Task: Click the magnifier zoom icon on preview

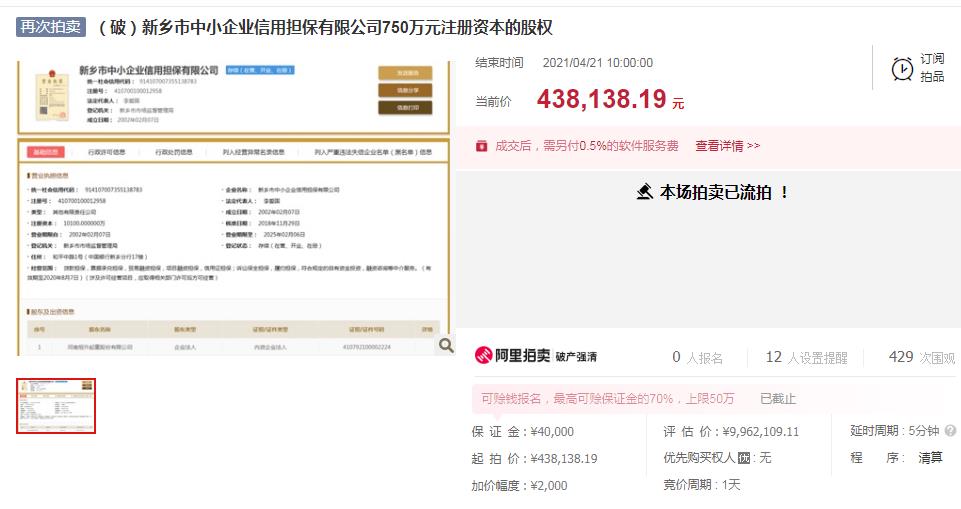Action: 445,345
